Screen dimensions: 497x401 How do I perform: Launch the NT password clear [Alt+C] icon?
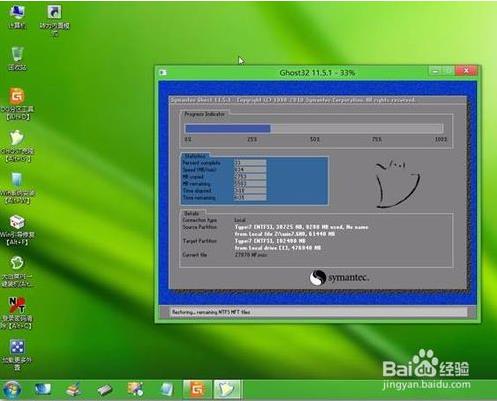(17, 313)
